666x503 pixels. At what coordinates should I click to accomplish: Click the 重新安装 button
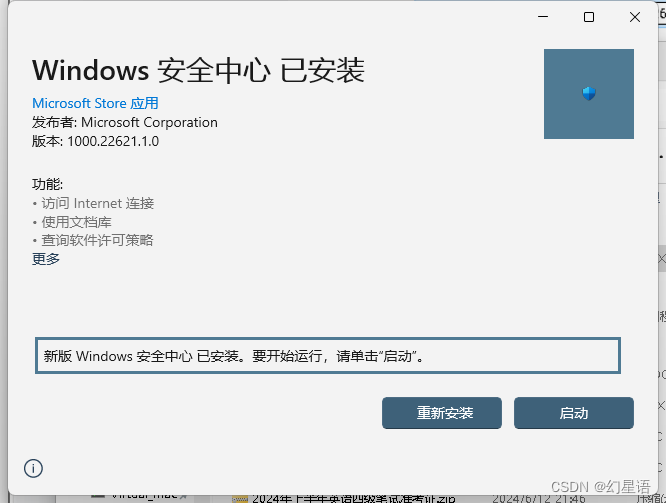tap(442, 413)
